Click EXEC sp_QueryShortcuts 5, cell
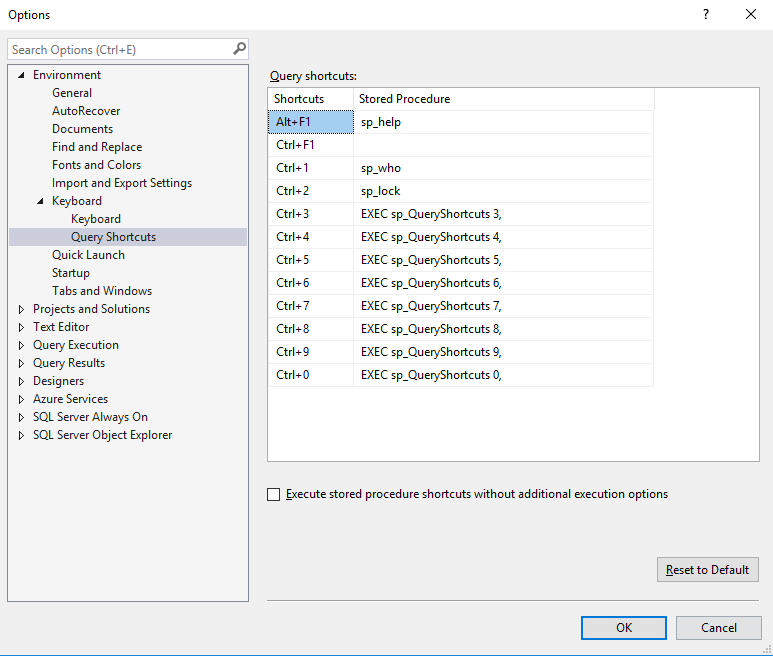This screenshot has width=773, height=656. tap(503, 260)
